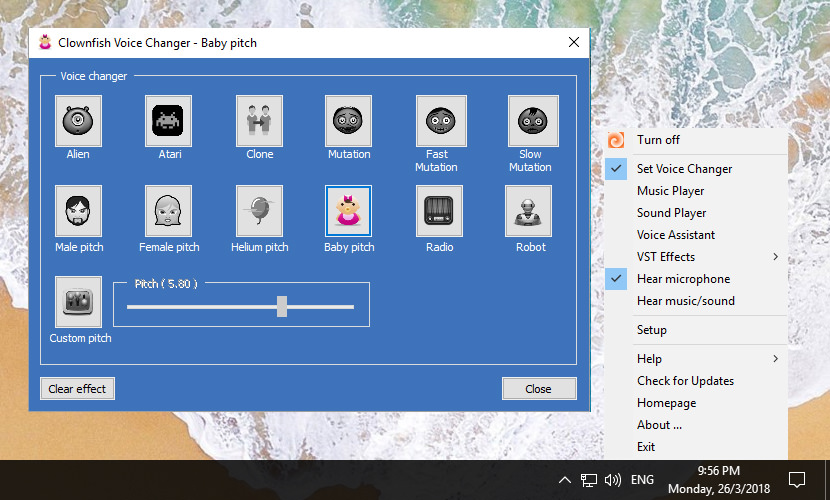Open the Action Center notifications icon
The width and height of the screenshot is (830, 500).
pos(797,480)
